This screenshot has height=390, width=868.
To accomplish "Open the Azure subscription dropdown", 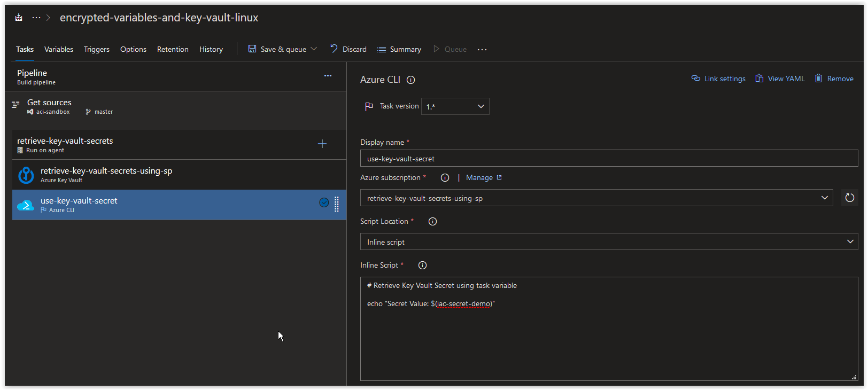I will point(596,198).
